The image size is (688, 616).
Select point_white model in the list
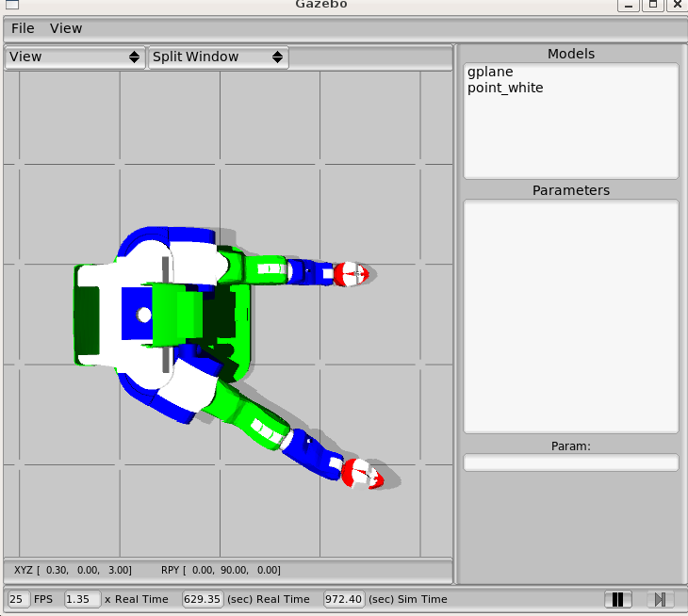point(505,88)
